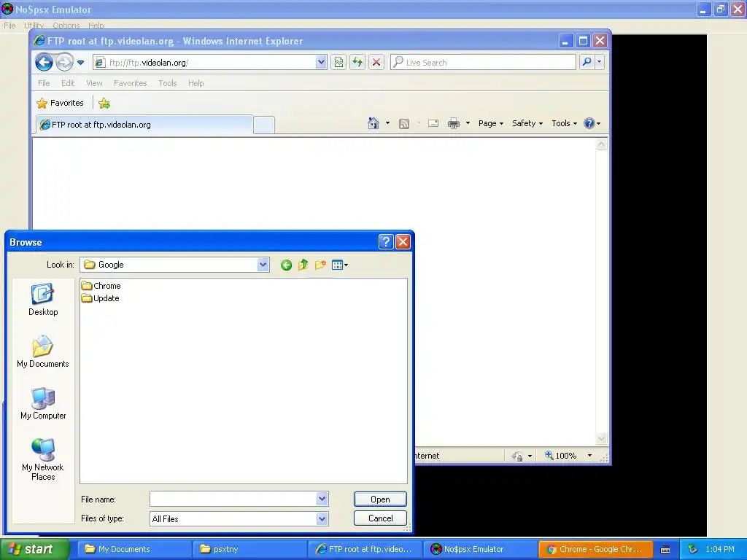Open the View Menu icon in Browse dialog
The width and height of the screenshot is (747, 560).
340,265
